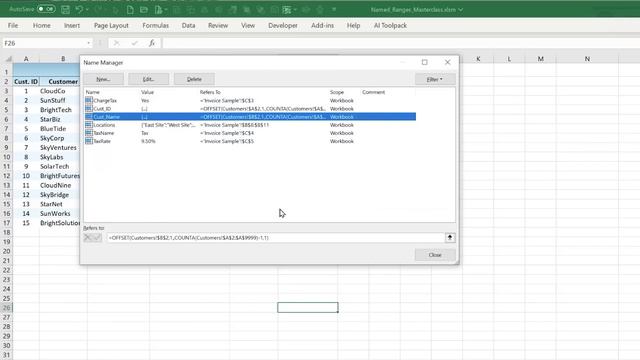Click the TaxRate name icon
Image resolution: width=640 pixels, height=360 pixels.
tap(89, 141)
